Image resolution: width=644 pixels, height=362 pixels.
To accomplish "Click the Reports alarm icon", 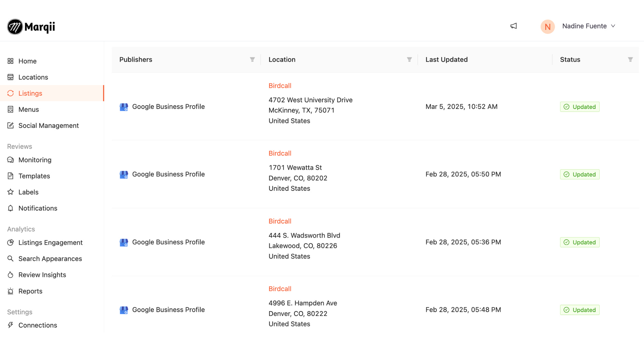I will pos(11,291).
